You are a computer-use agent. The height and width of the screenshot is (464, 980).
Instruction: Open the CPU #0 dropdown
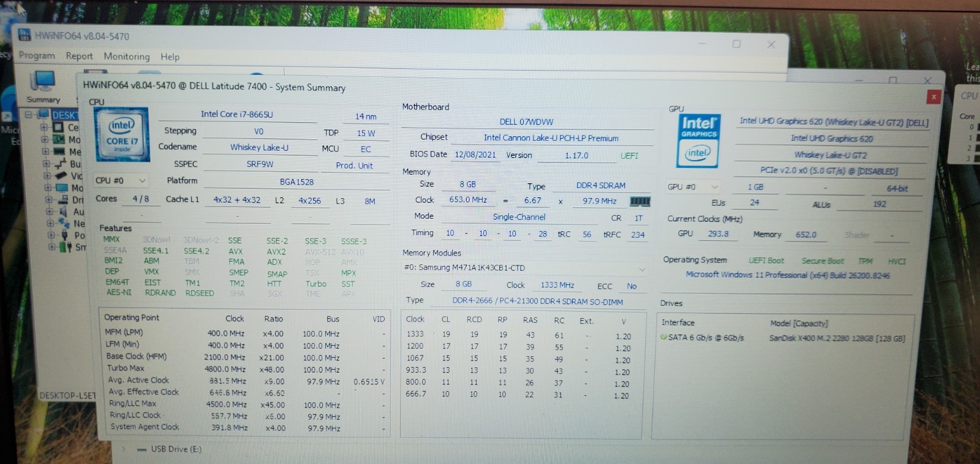(121, 181)
